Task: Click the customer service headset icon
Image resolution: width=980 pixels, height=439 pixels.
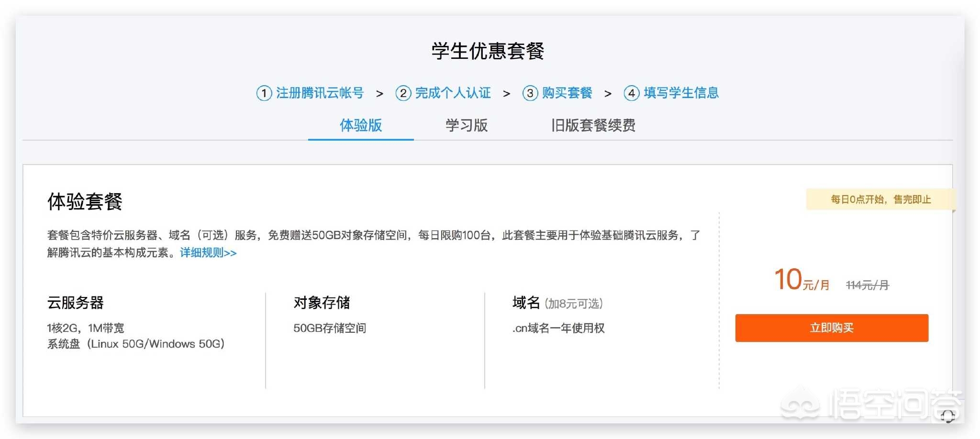Action: tap(947, 416)
